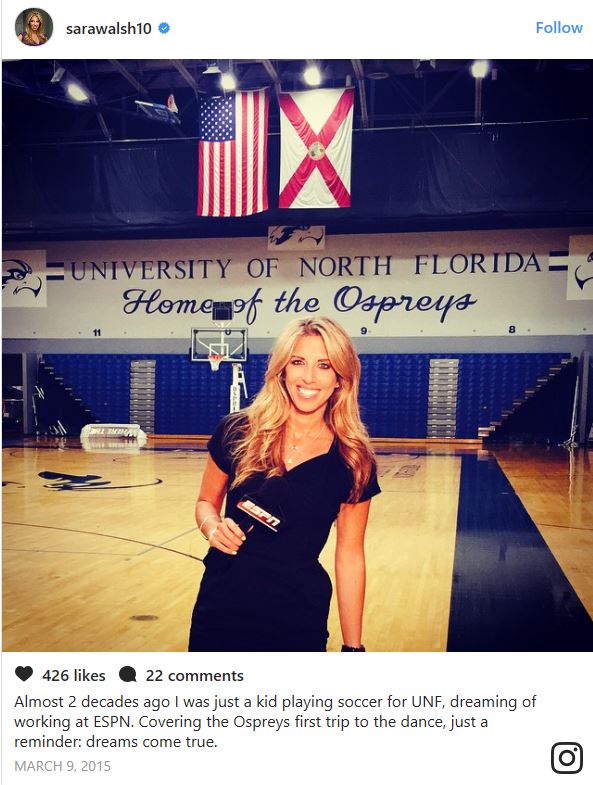Click the ESPN microphone flag in photo
The height and width of the screenshot is (785, 593).
[259, 514]
